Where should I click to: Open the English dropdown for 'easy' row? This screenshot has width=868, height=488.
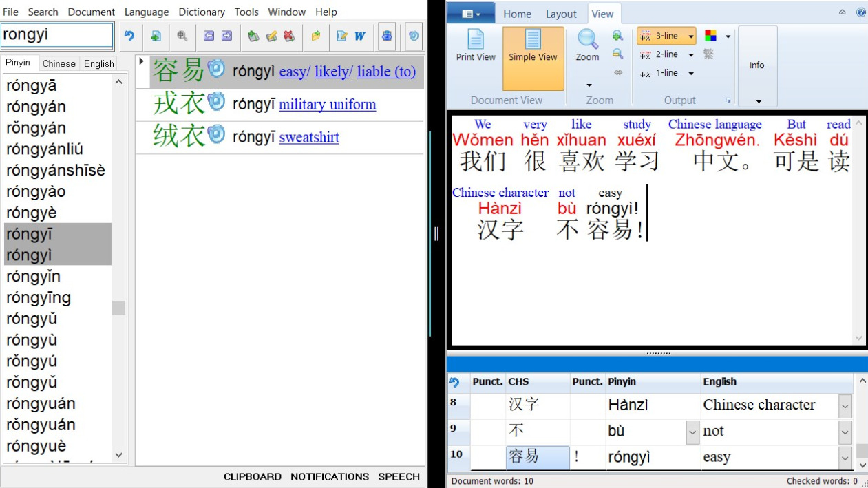pyautogui.click(x=845, y=458)
